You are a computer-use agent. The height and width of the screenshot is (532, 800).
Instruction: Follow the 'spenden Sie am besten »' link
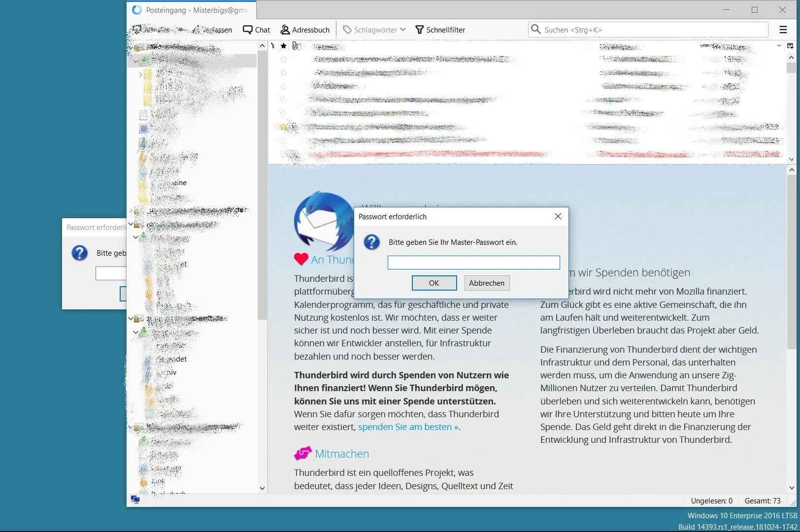[x=408, y=427]
